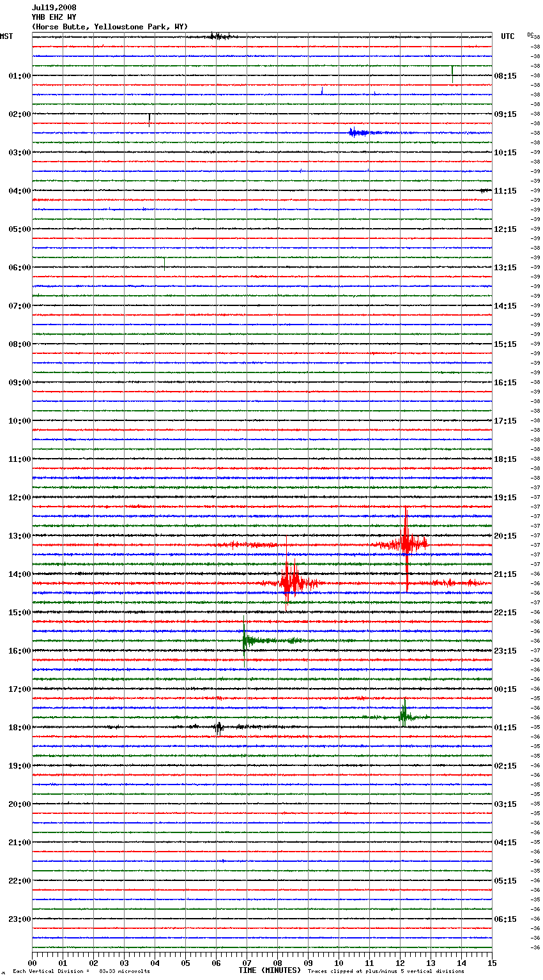
Task: Click the 06:15 UTC time label
Action: point(505,919)
